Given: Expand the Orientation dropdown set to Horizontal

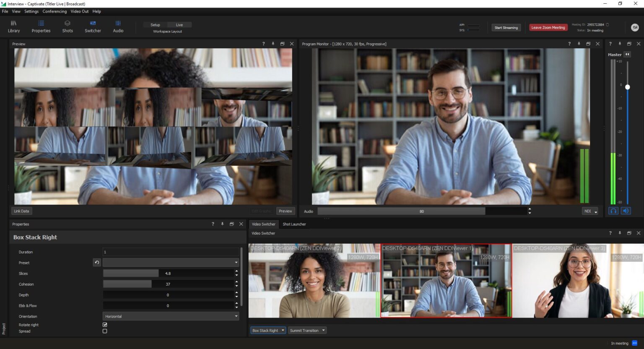Looking at the screenshot, I should [171, 316].
